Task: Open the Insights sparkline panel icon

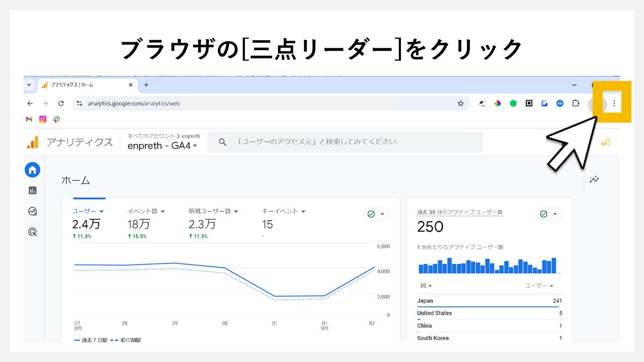Action: coord(594,179)
